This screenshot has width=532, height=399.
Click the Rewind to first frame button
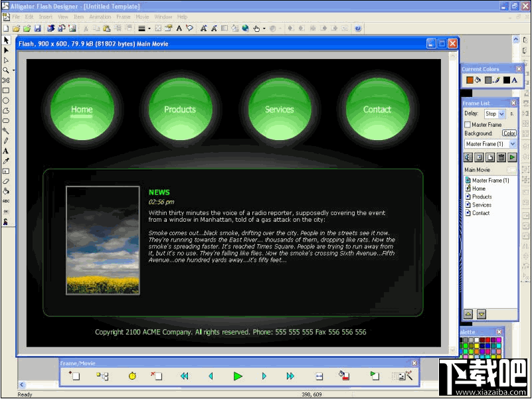[x=184, y=376]
